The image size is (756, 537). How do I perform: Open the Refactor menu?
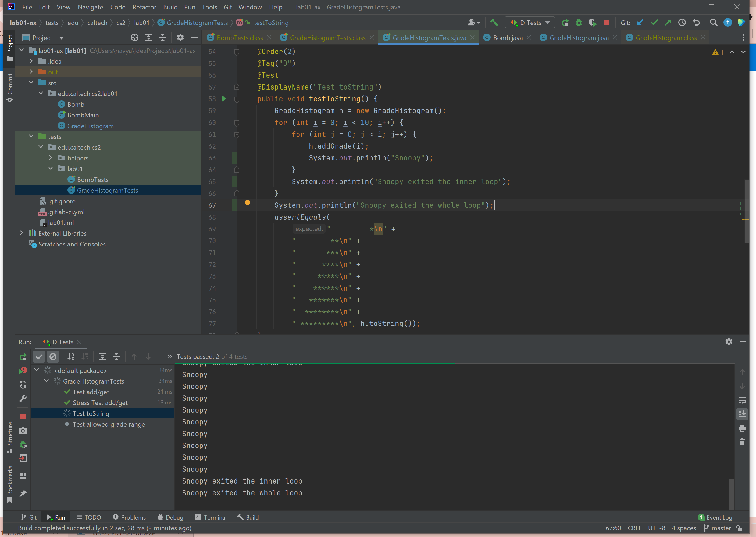coord(144,7)
